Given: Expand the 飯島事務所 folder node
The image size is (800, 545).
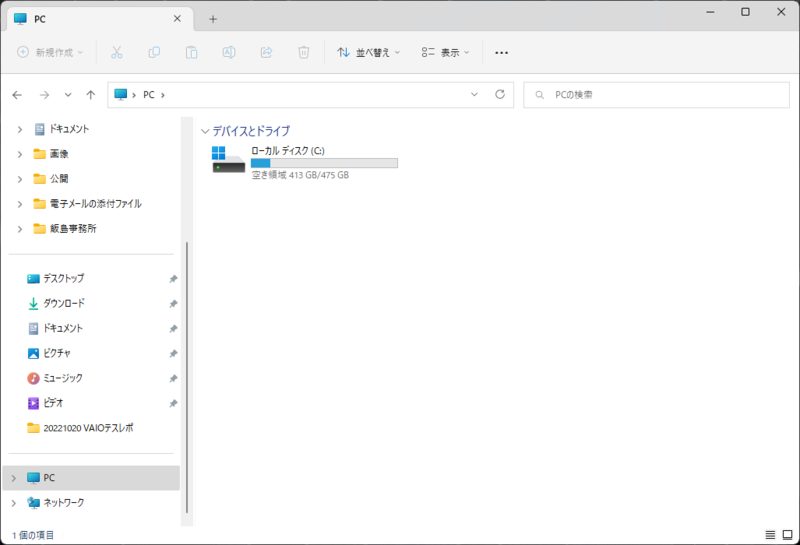Looking at the screenshot, I should [20, 229].
